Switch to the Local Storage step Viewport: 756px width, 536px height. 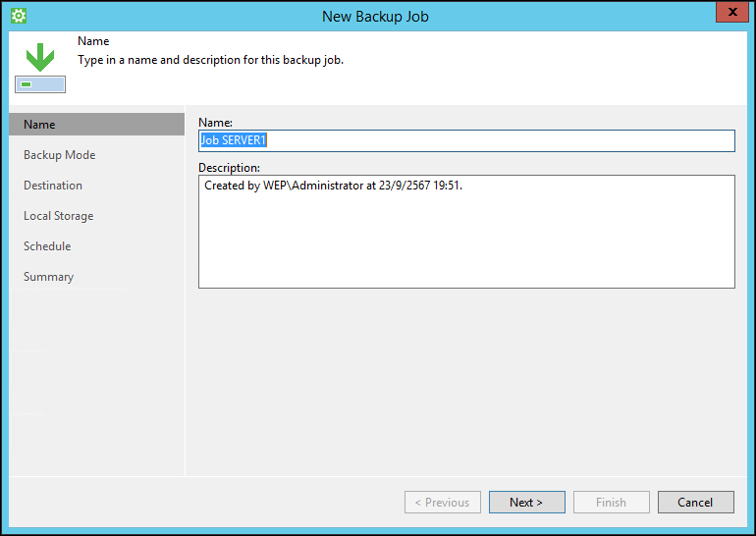tap(58, 216)
